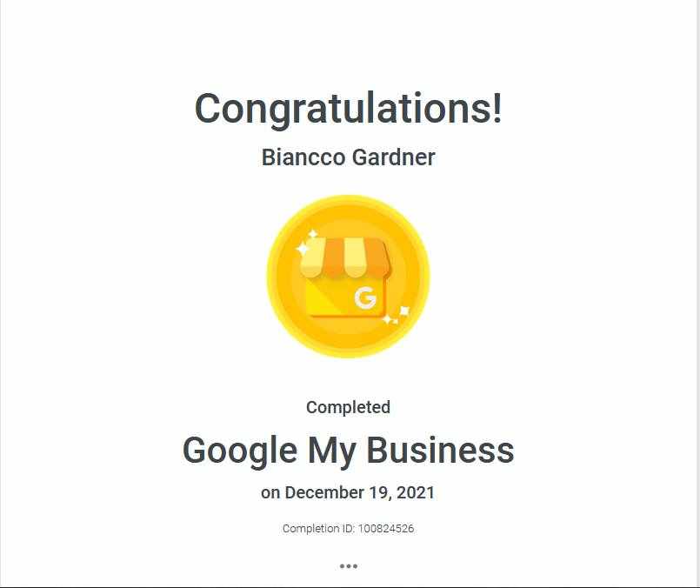Click the "Completion ID:" label text
Image resolution: width=700 pixels, height=588 pixels.
(318, 529)
